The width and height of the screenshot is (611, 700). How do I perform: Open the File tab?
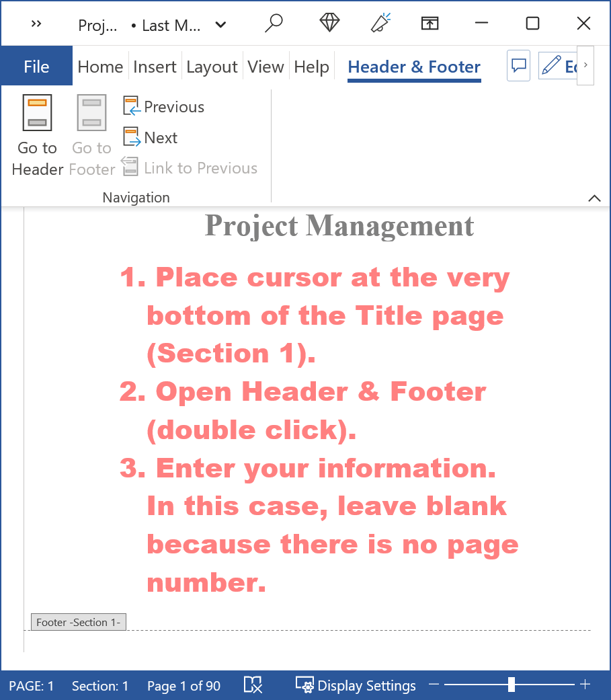tap(36, 66)
